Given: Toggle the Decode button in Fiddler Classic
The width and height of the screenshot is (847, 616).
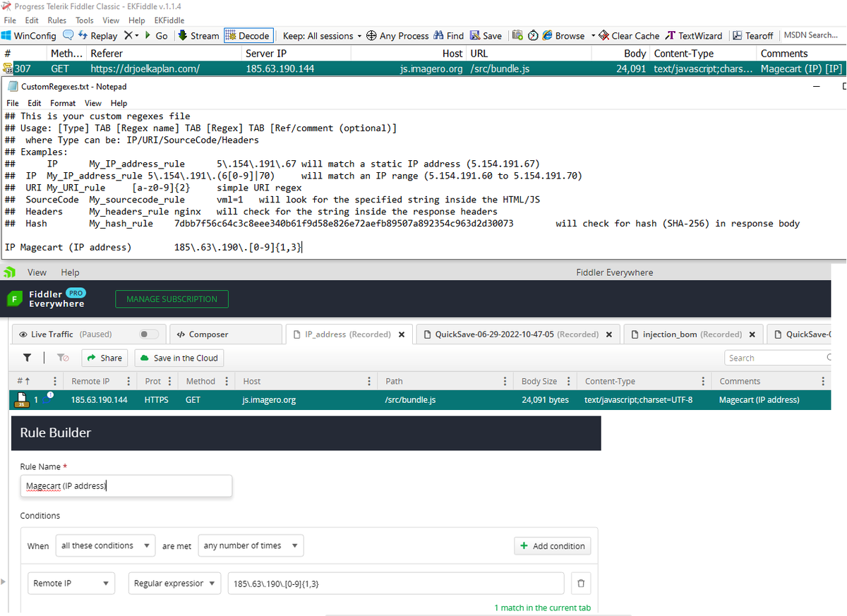Looking at the screenshot, I should click(x=248, y=35).
